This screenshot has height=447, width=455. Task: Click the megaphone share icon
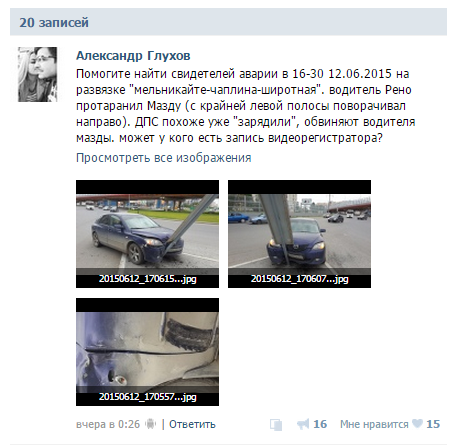point(303,424)
